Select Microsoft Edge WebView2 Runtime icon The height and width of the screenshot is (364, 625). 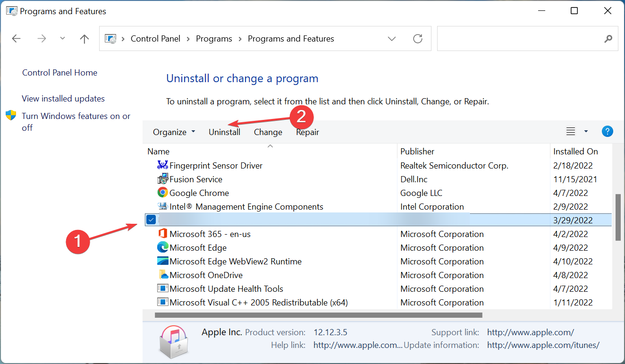162,261
